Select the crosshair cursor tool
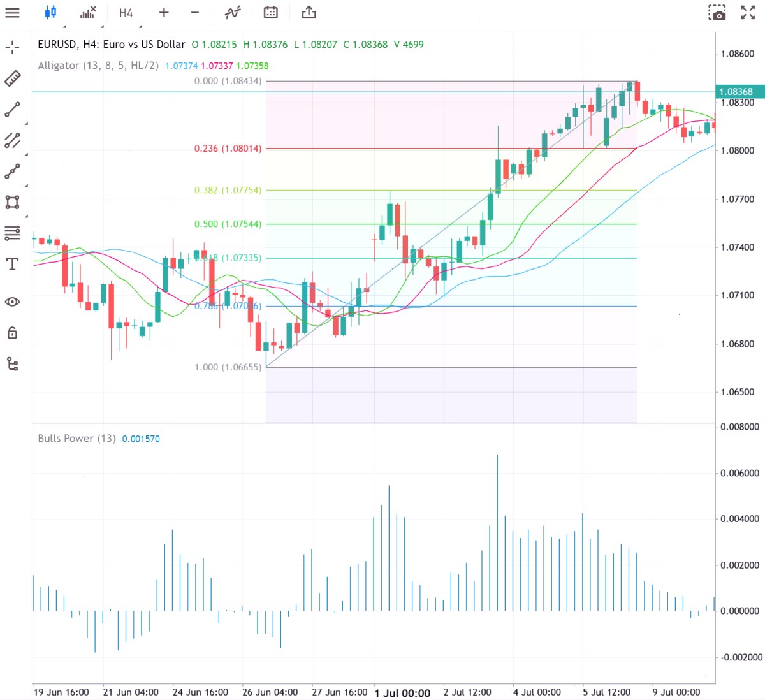 [12, 47]
